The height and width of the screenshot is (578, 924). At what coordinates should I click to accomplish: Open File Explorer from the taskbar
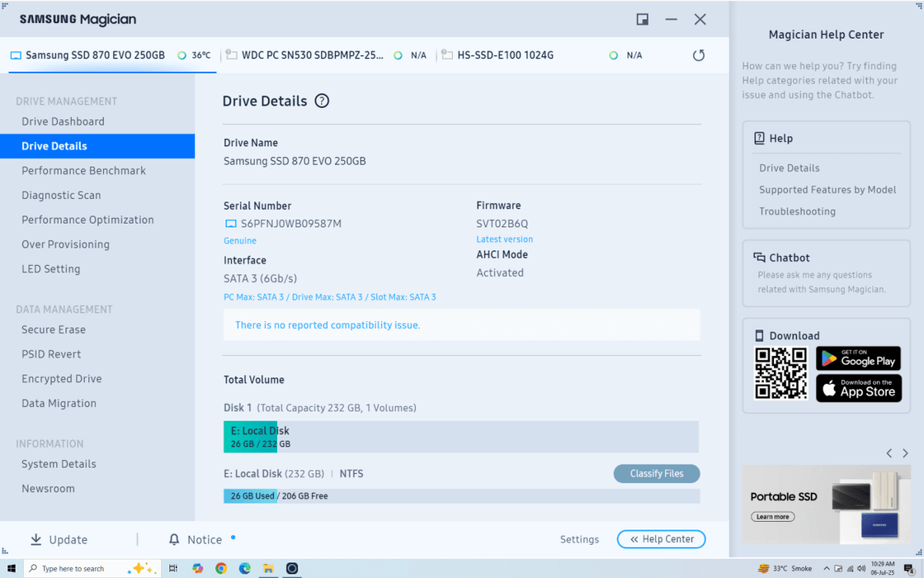(268, 568)
